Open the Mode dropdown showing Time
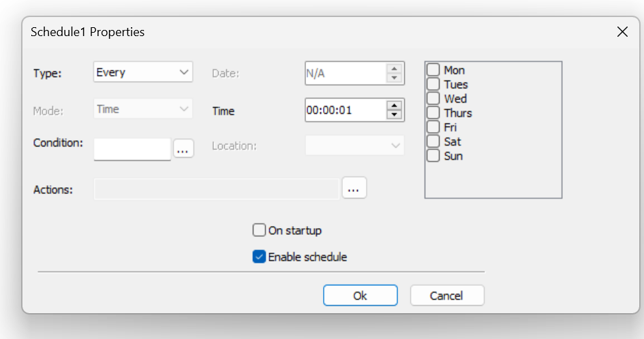The width and height of the screenshot is (644, 339). coord(143,109)
